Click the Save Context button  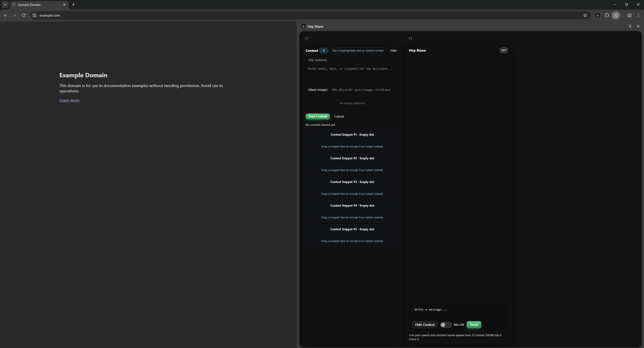pos(317,117)
